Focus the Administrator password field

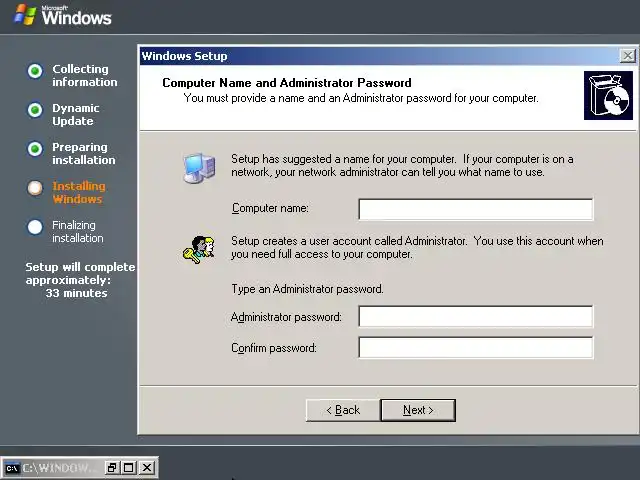point(476,316)
